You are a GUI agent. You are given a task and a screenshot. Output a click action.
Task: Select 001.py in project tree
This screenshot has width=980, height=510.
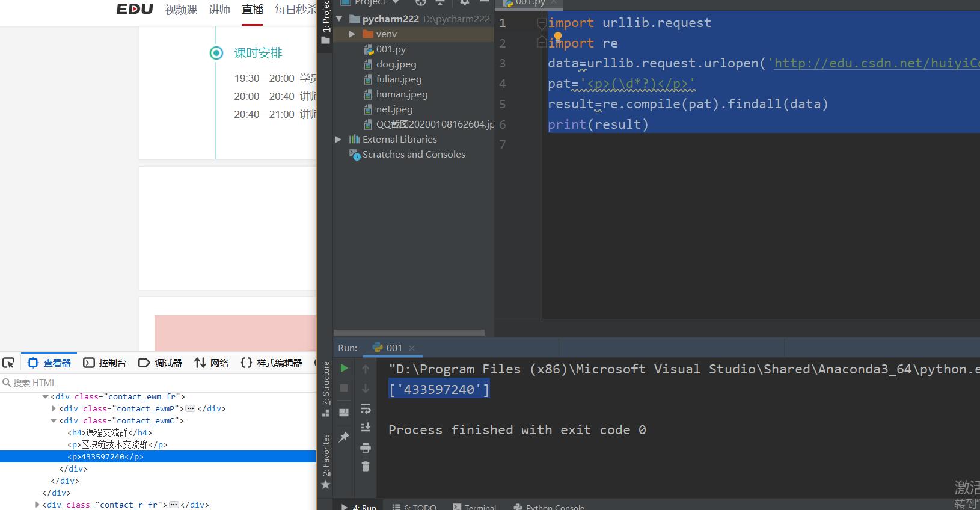tap(391, 49)
